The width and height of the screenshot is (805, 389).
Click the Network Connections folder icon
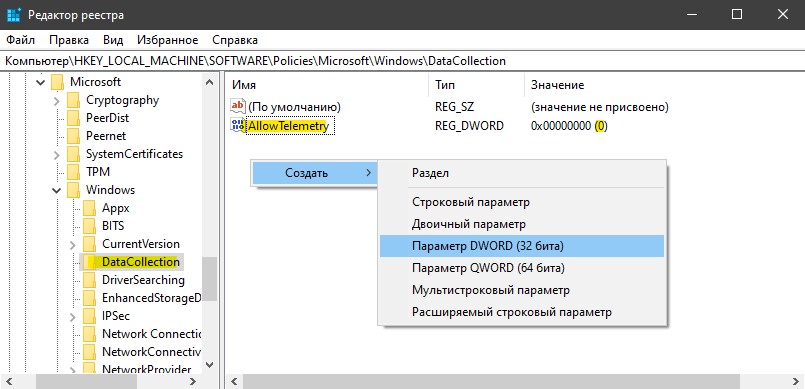[89, 334]
